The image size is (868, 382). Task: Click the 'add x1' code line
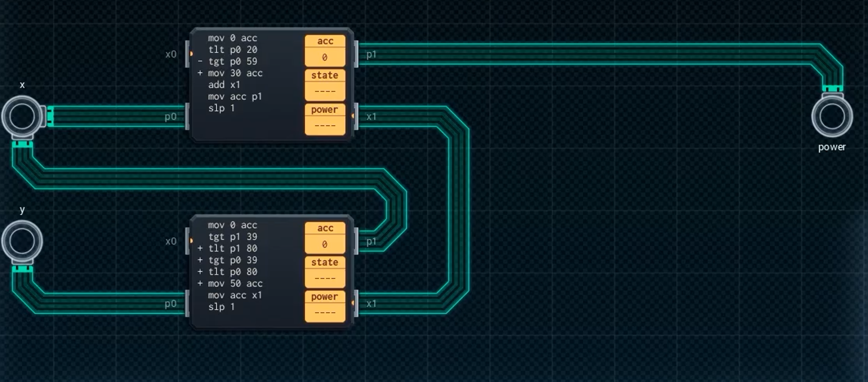click(x=224, y=85)
